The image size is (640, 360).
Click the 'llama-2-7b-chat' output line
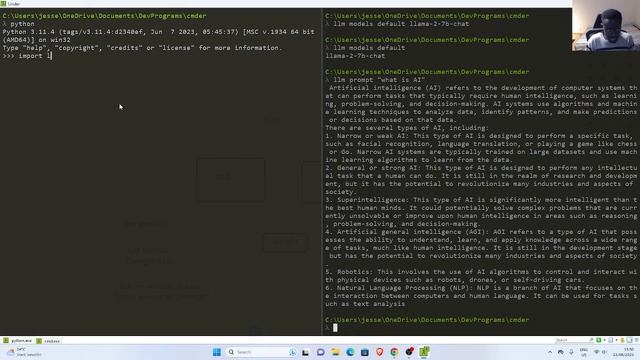coord(355,56)
